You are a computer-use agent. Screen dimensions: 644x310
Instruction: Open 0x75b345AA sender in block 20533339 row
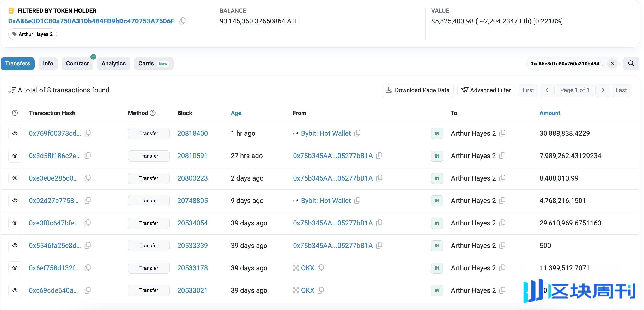coord(333,246)
